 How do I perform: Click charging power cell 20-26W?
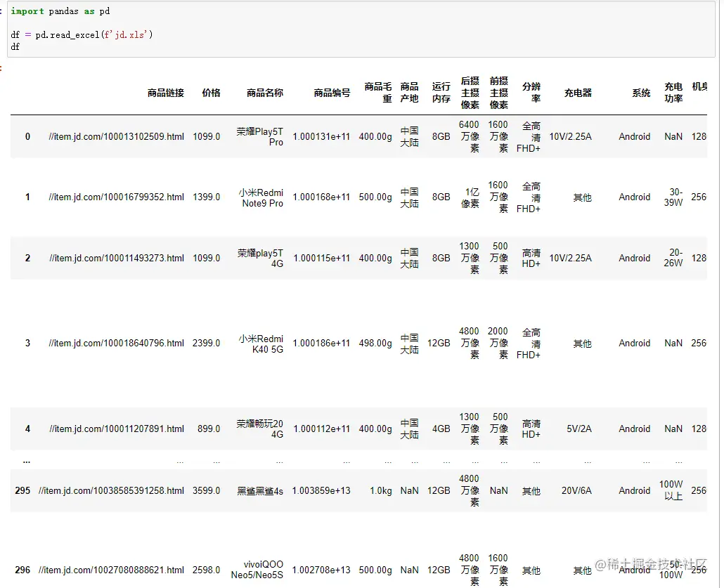[673, 258]
